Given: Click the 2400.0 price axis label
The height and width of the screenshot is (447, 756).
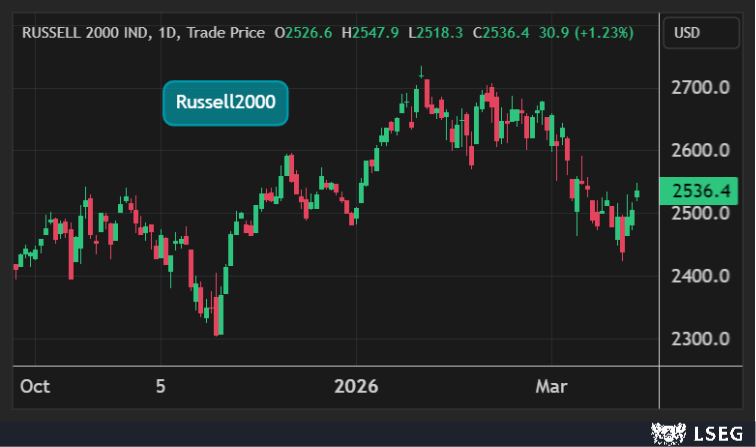Looking at the screenshot, I should tap(700, 276).
